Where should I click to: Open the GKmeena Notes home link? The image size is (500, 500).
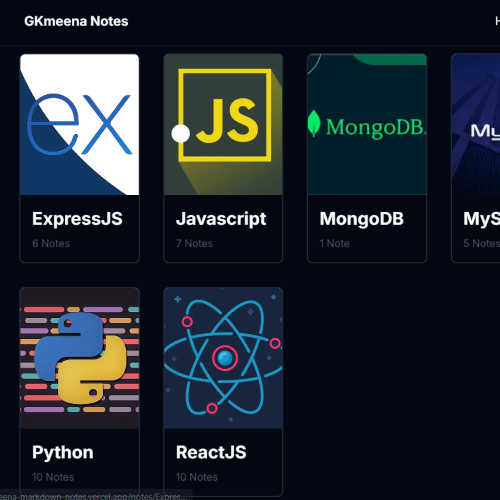click(x=76, y=21)
